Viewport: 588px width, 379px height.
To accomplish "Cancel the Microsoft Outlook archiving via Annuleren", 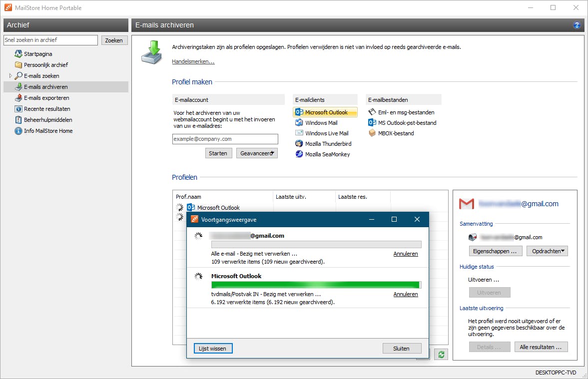I will coord(405,294).
